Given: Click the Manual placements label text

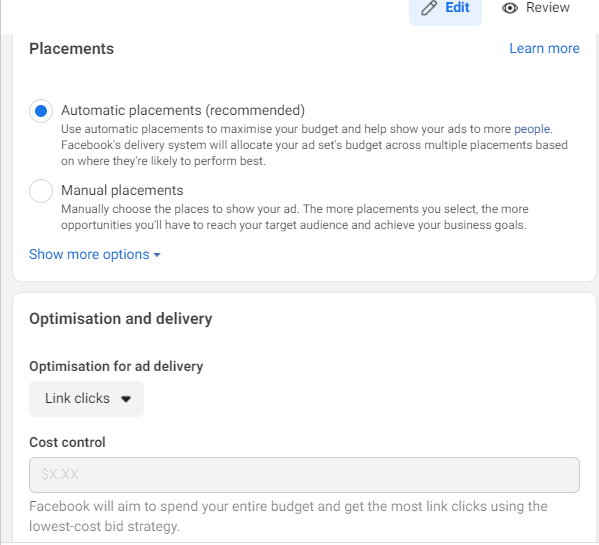Looking at the screenshot, I should (122, 190).
